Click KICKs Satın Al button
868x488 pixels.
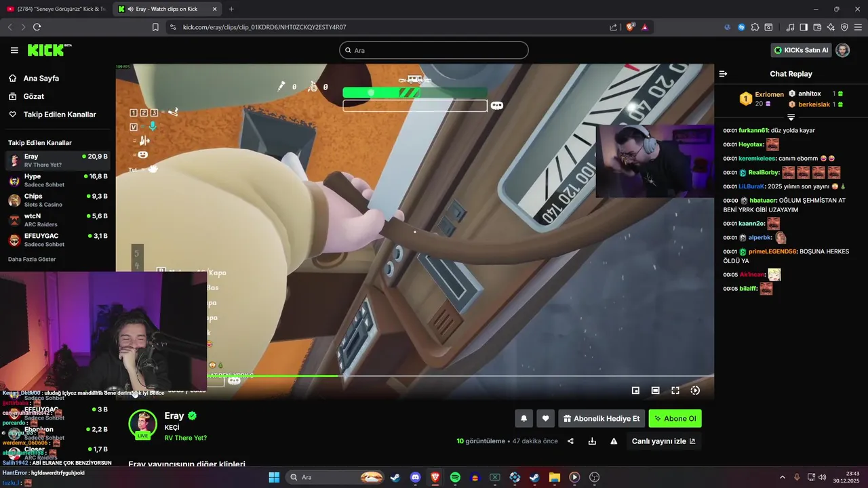point(801,50)
